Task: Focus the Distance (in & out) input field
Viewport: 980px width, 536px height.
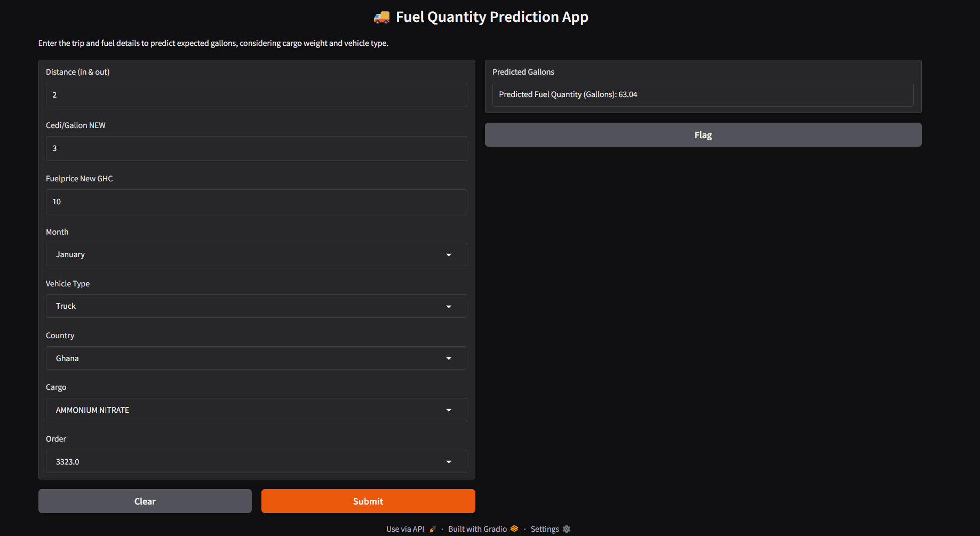Action: pyautogui.click(x=257, y=95)
